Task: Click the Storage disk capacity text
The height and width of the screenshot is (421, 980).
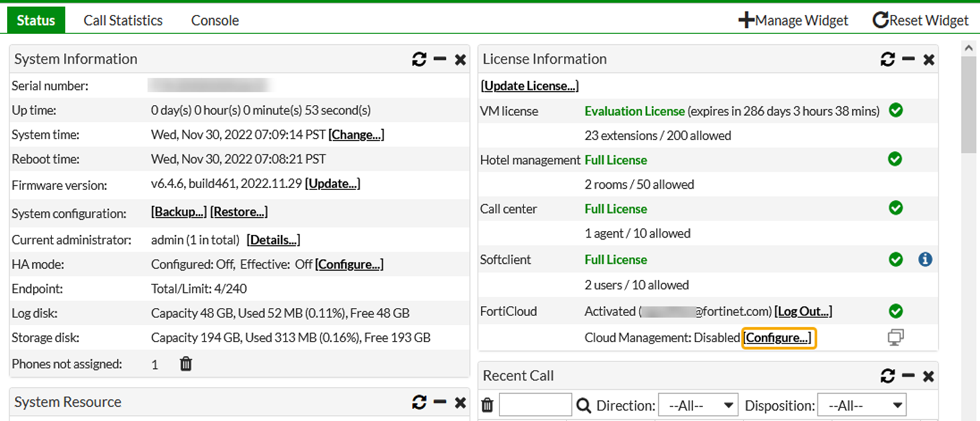Action: pos(291,338)
